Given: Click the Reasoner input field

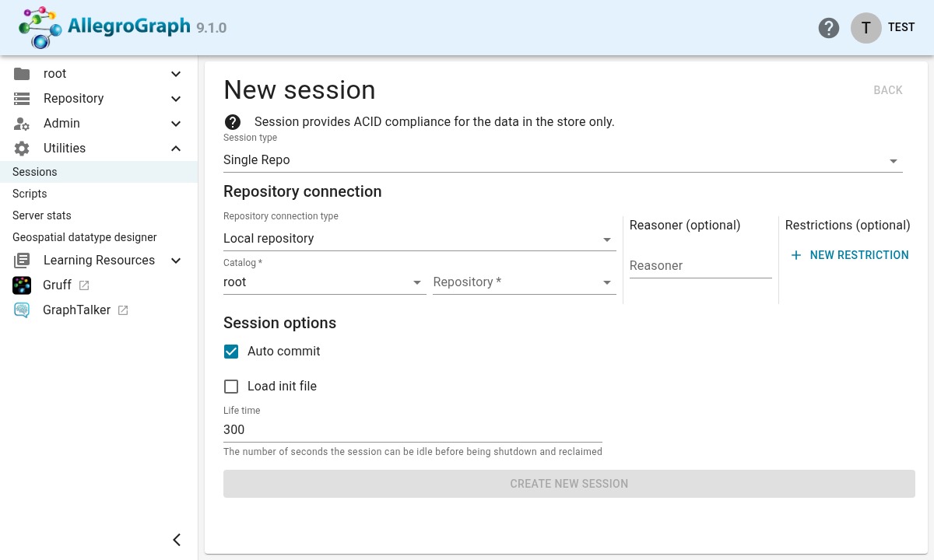Looking at the screenshot, I should (x=700, y=266).
